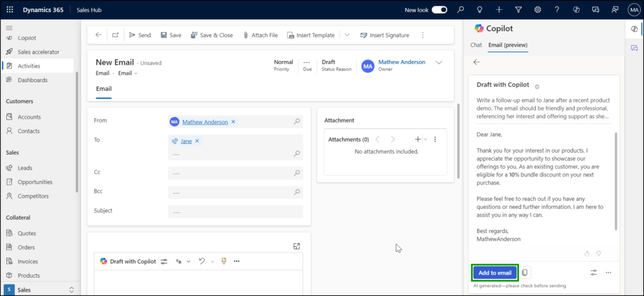This screenshot has height=296, width=644.
Task: Remove Mathew Anderson from the From field
Action: point(233,122)
